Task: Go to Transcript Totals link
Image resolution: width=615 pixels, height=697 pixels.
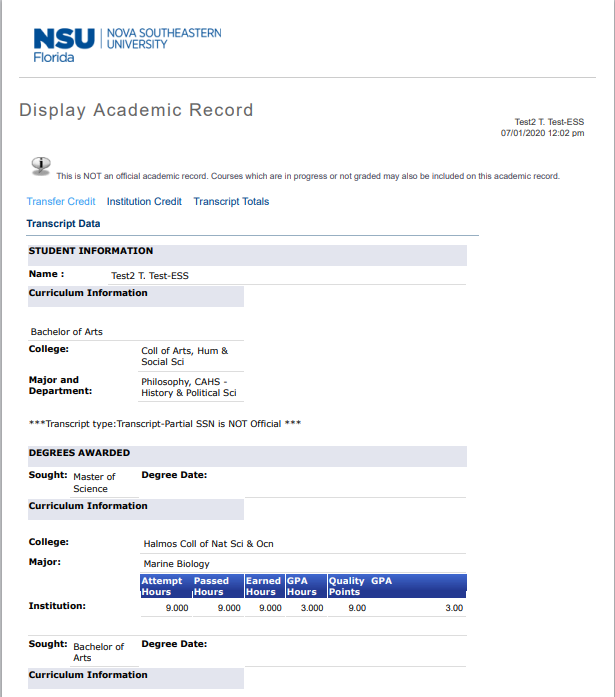Action: pos(231,201)
